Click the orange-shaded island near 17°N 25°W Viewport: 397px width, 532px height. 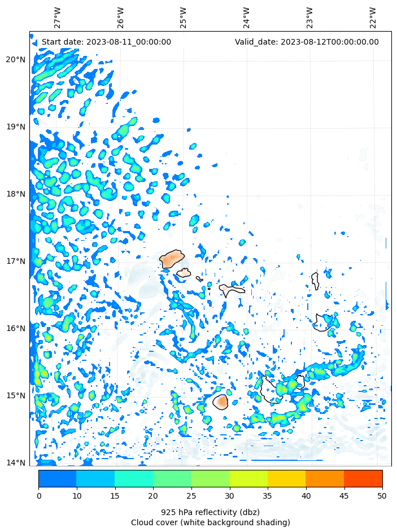171,259
